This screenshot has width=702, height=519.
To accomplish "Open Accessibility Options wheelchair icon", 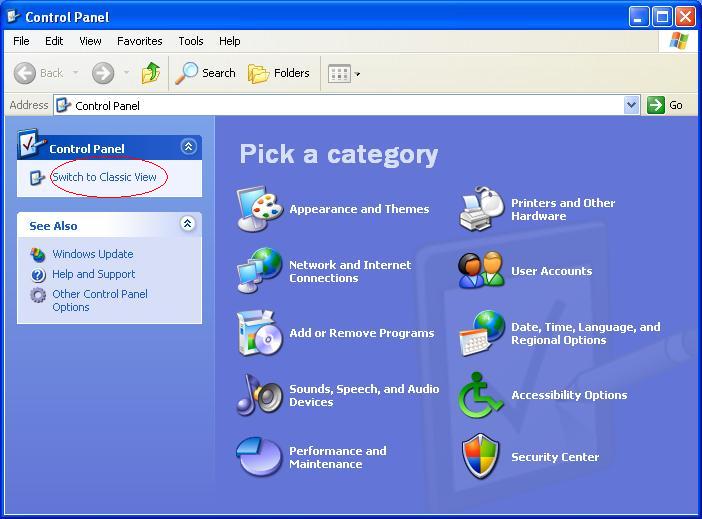I will click(x=480, y=395).
